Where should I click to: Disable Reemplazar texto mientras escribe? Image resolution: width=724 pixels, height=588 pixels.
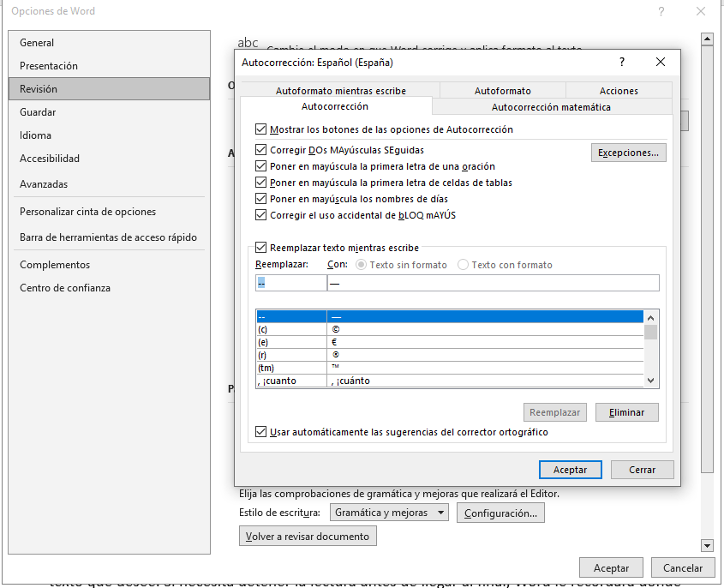tap(260, 248)
